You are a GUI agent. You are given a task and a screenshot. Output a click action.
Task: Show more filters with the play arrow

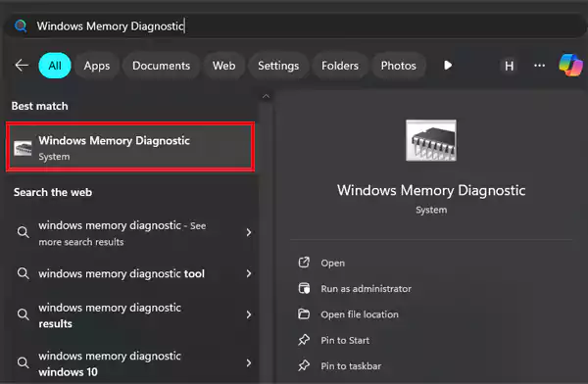click(448, 66)
